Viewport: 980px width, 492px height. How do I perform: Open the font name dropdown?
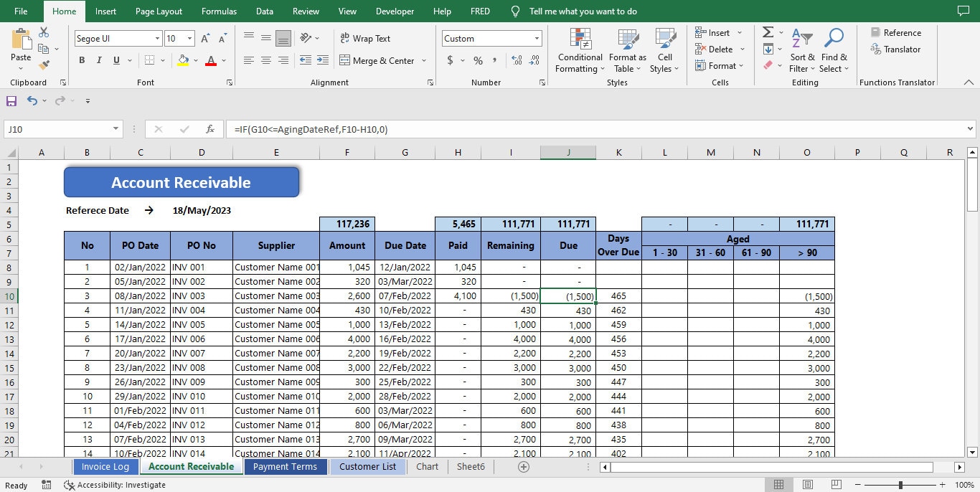point(158,39)
